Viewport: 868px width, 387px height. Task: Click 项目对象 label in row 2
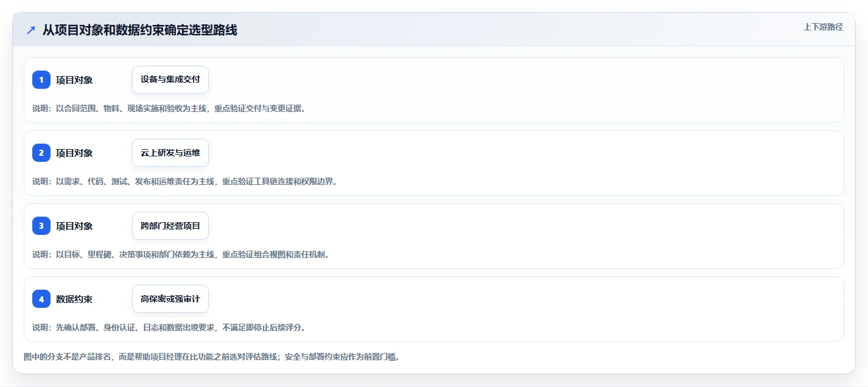pos(74,153)
